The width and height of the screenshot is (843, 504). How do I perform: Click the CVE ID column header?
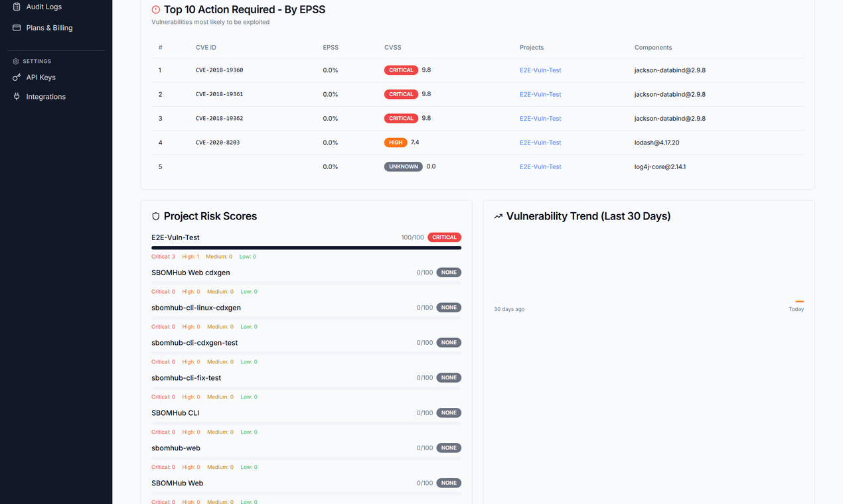pos(206,48)
